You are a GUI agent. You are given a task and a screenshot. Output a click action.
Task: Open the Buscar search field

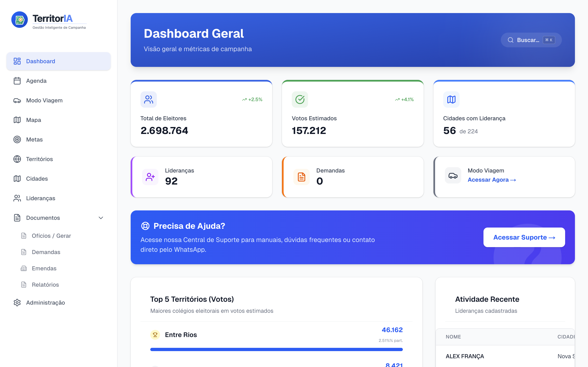(x=531, y=40)
